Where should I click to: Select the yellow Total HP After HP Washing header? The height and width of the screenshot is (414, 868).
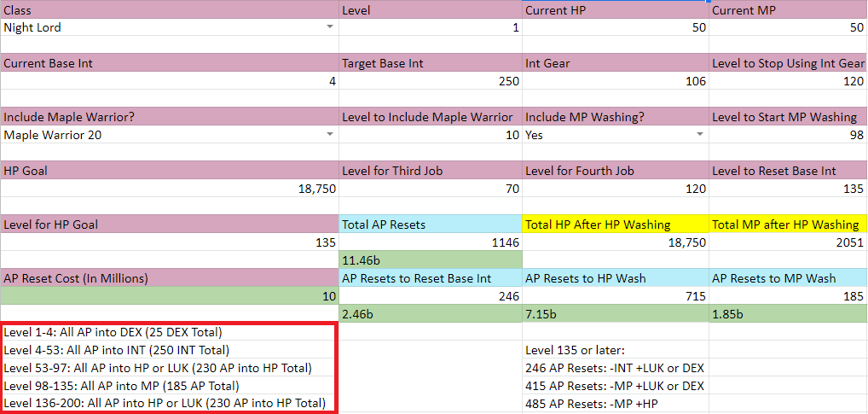[x=615, y=224]
